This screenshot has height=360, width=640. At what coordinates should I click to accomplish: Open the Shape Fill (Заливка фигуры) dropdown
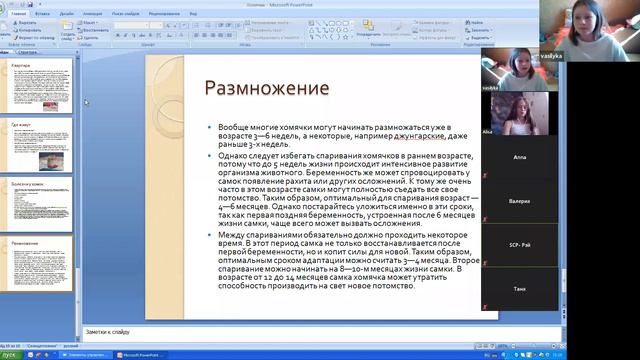tap(432, 23)
